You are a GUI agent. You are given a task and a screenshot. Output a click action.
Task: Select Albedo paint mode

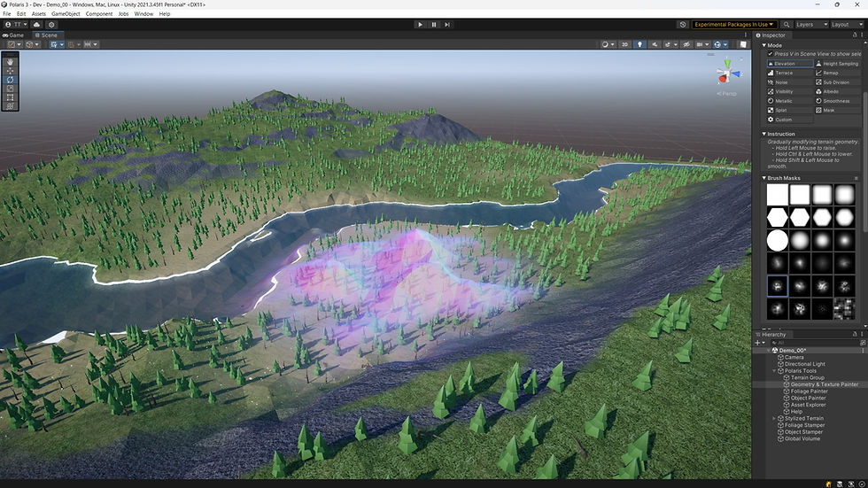pyautogui.click(x=838, y=92)
